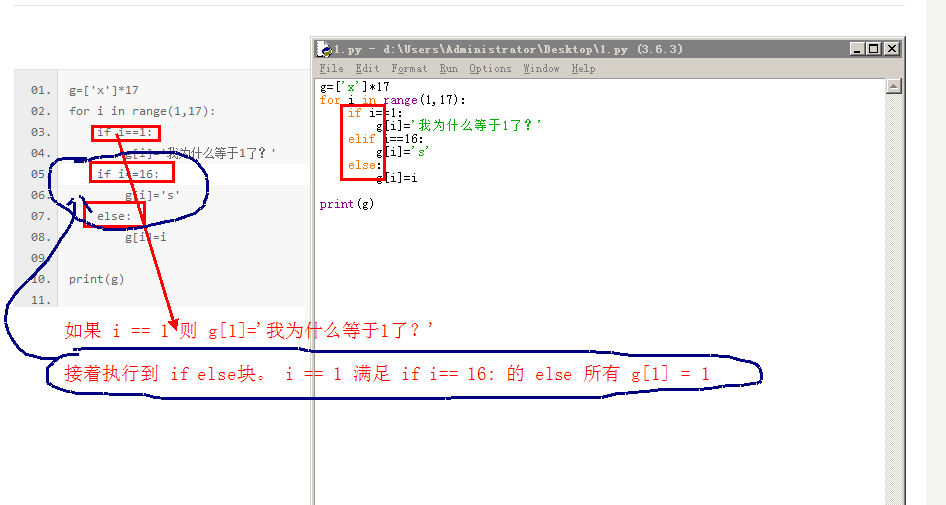This screenshot has width=946, height=505.
Task: Open the Format menu
Action: (409, 69)
